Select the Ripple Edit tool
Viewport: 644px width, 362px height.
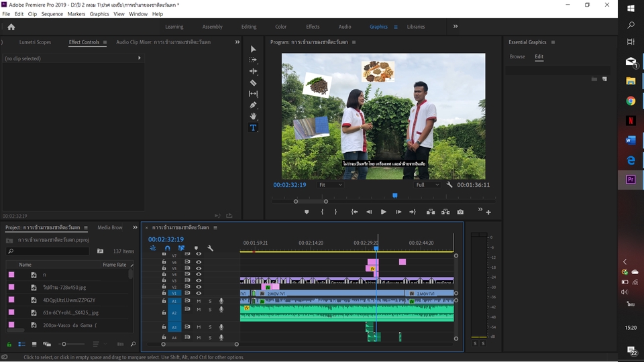pos(253,71)
